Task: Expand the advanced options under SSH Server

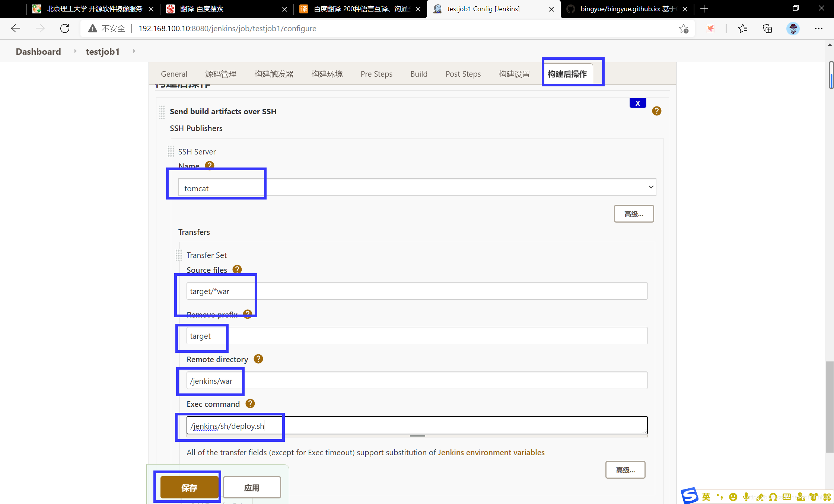Action: click(633, 213)
